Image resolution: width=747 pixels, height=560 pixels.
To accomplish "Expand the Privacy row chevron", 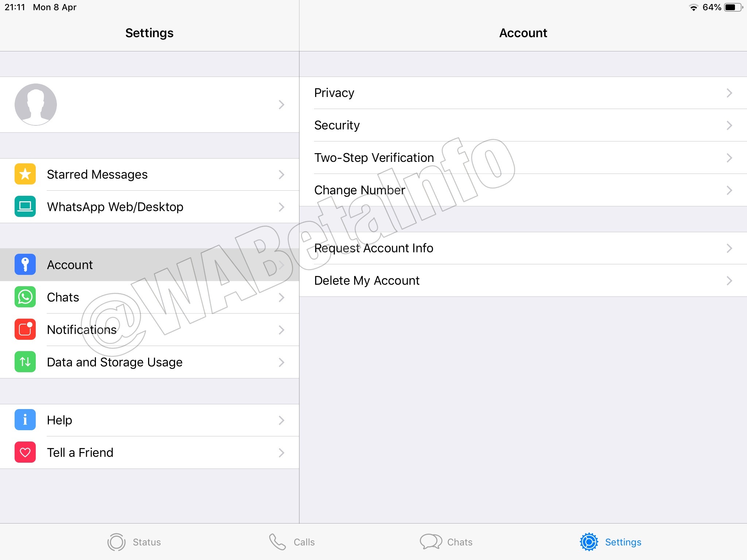I will 729,93.
